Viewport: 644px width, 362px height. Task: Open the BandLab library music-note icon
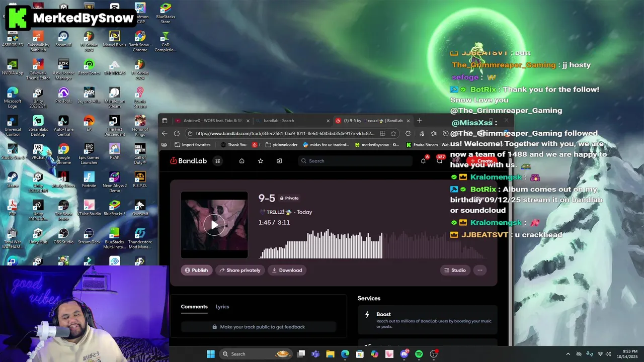pos(279,161)
